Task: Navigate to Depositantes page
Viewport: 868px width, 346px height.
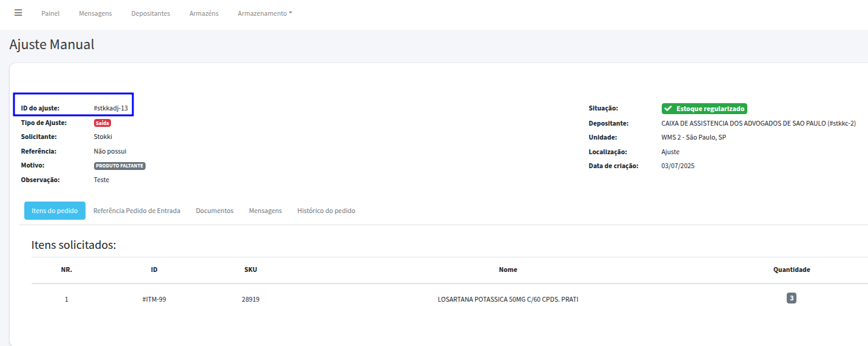Action: pos(150,13)
